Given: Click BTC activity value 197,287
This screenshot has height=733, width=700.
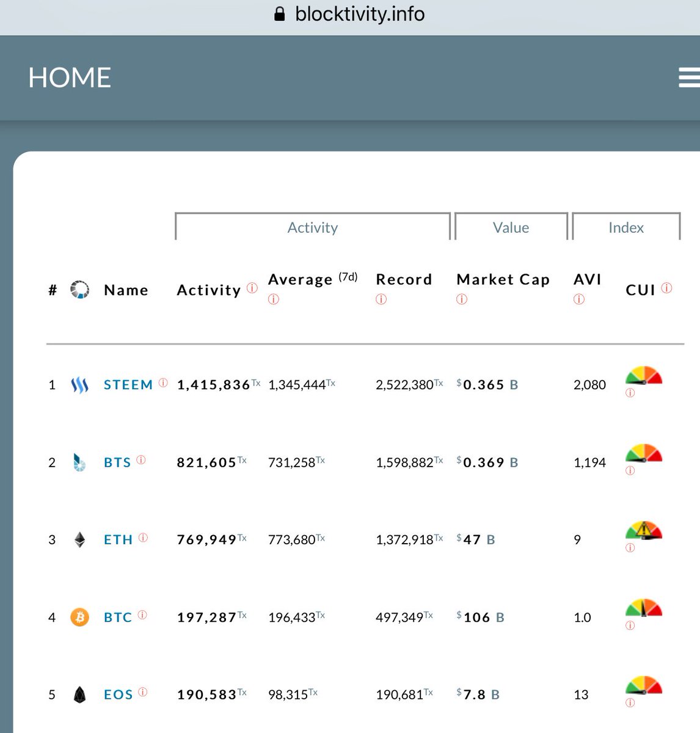Looking at the screenshot, I should [x=206, y=618].
